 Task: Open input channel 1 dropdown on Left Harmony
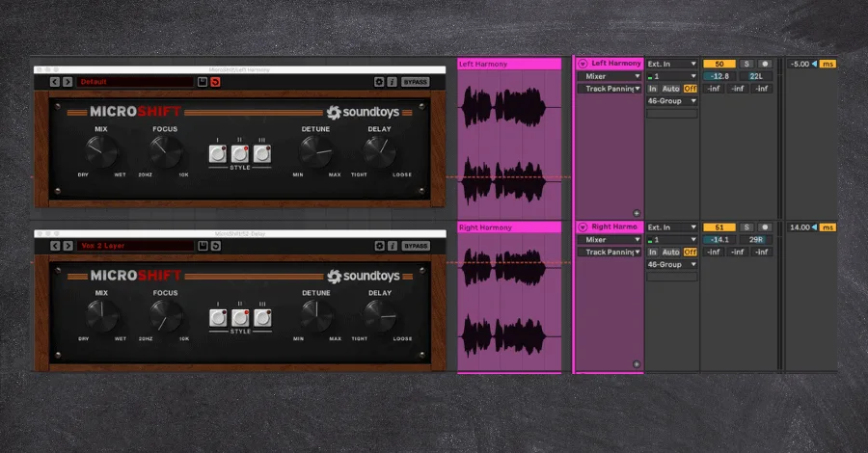click(x=672, y=76)
